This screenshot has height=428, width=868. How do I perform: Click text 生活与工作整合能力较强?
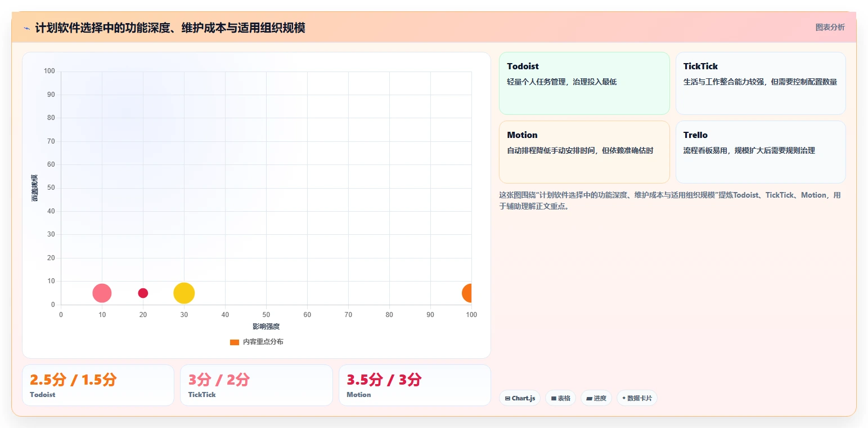click(x=723, y=82)
